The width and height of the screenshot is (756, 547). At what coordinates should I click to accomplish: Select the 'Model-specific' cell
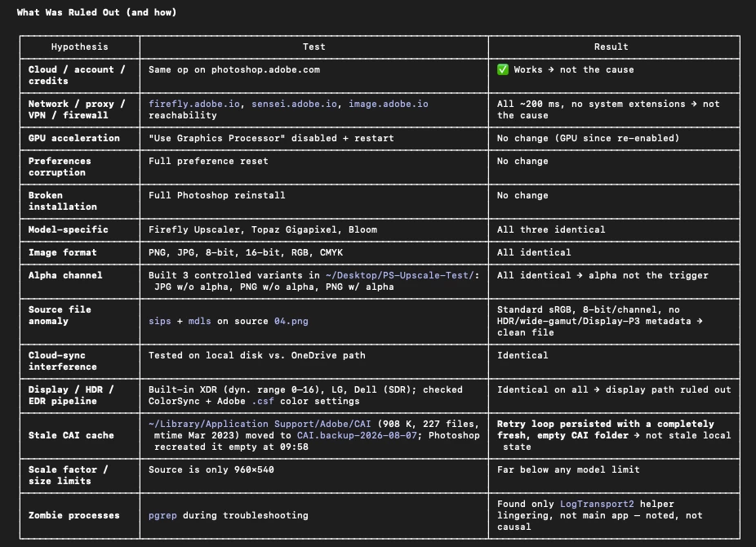pos(79,230)
